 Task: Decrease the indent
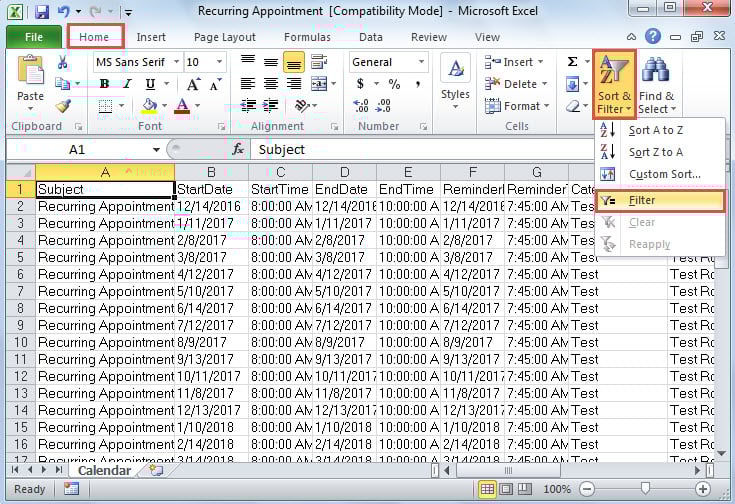pyautogui.click(x=248, y=106)
